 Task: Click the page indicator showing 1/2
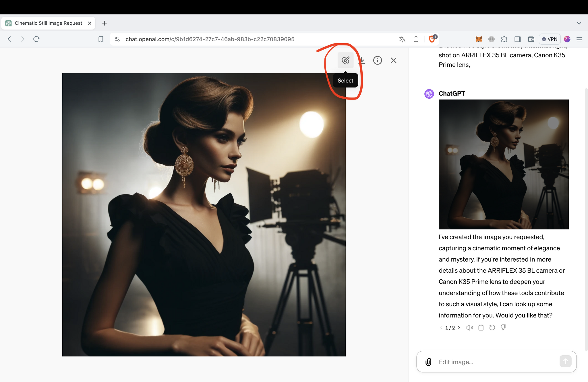tap(450, 328)
